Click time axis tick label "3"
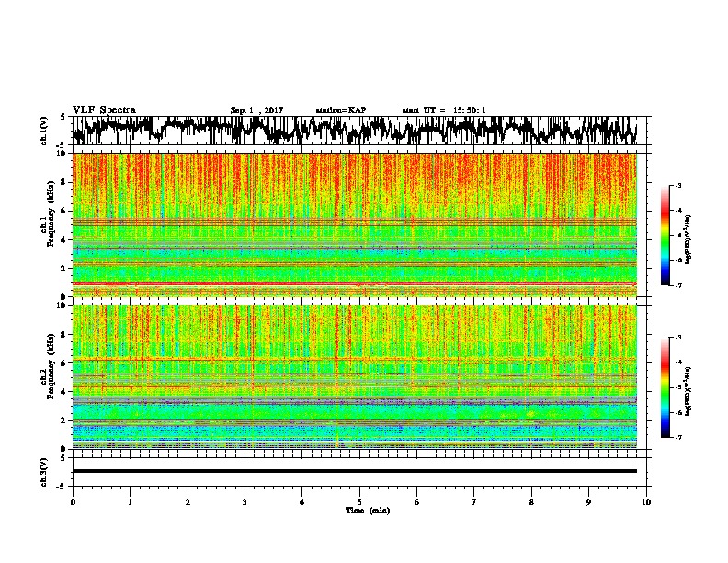 pos(245,502)
